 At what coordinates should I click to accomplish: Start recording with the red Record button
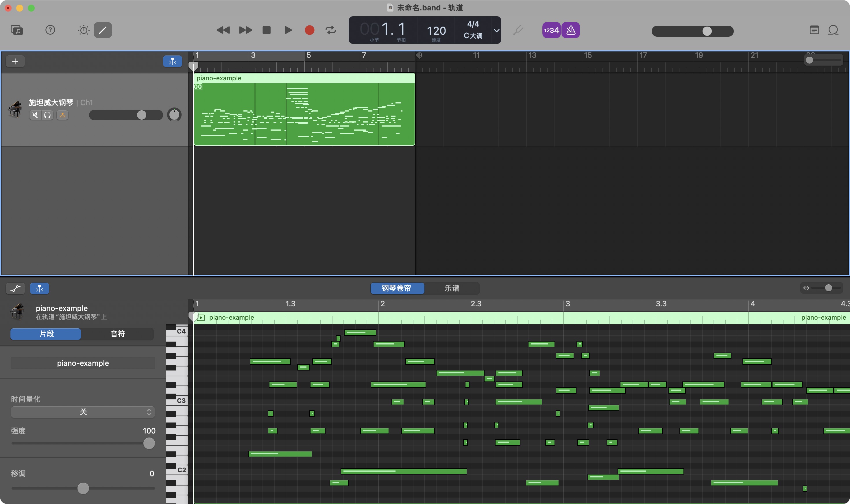coord(309,30)
